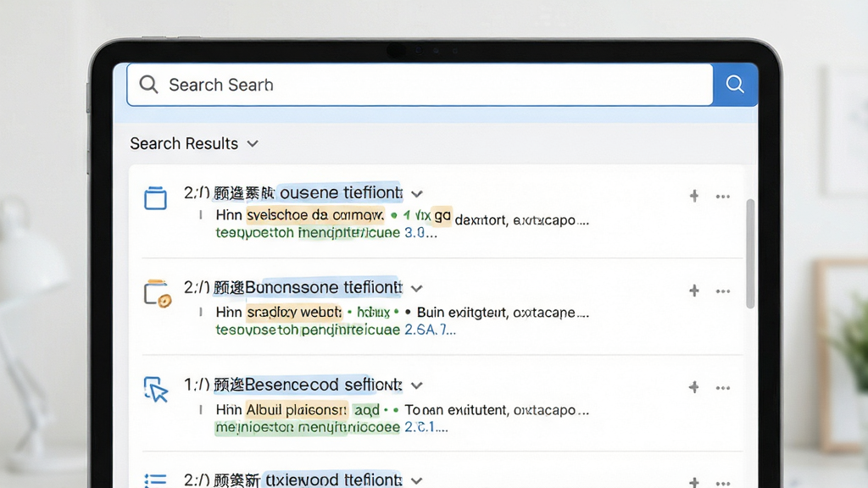Click highlighted text 'svelschoe da cormow'
This screenshot has width=868, height=488.
pyautogui.click(x=315, y=214)
